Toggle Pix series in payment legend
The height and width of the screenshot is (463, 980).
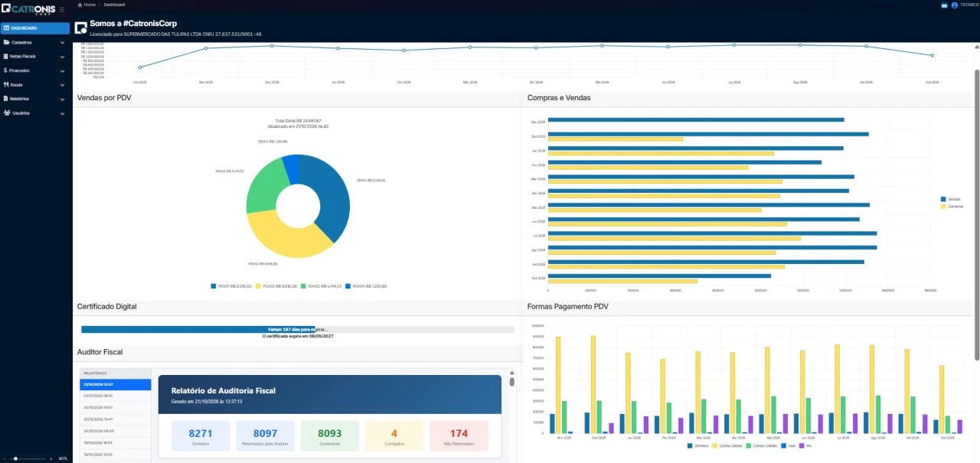coord(806,445)
